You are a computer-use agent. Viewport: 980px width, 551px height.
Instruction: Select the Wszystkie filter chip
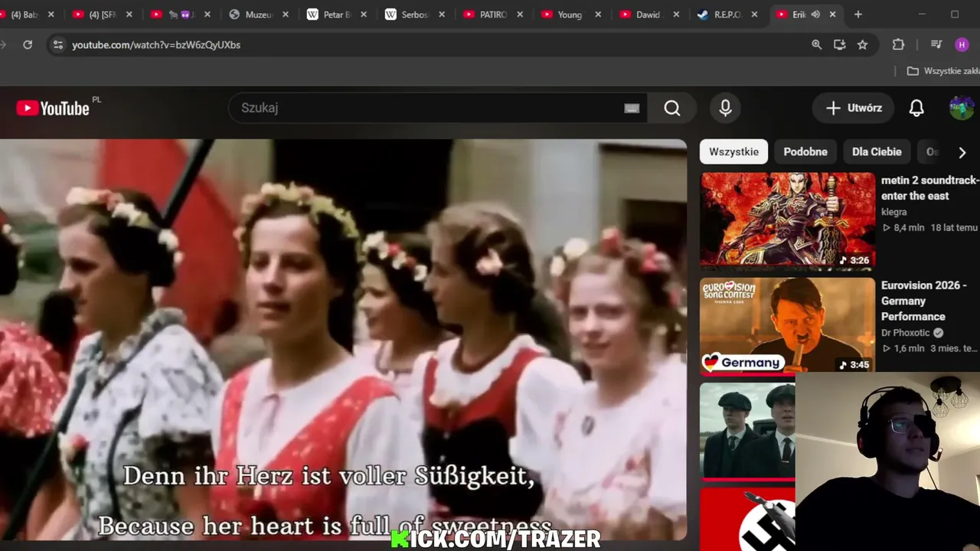[733, 152]
